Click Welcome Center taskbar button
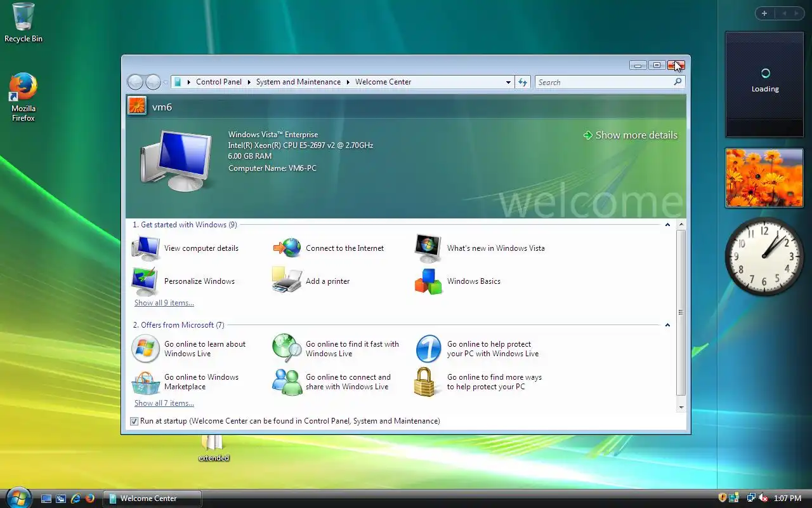The image size is (812, 508). [152, 498]
